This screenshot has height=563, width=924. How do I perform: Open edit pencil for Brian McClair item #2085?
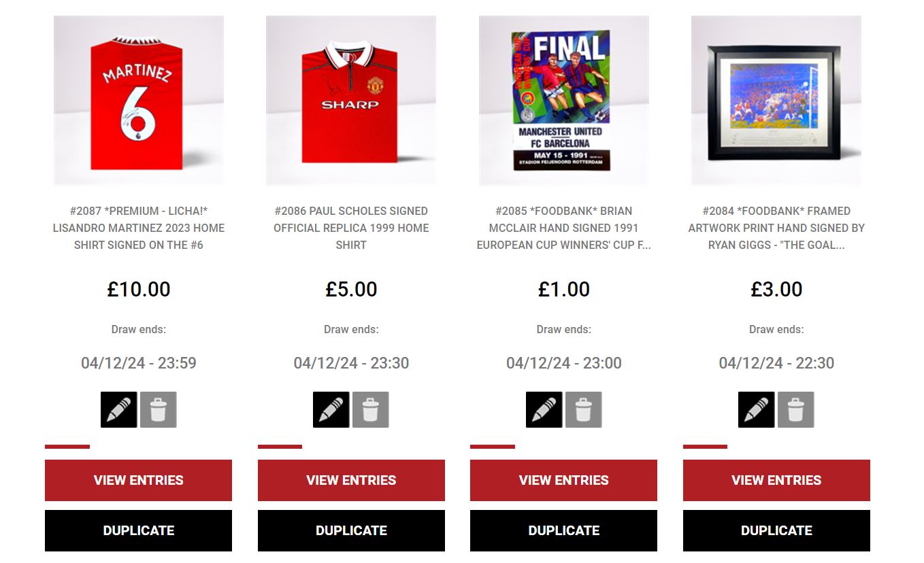pos(544,409)
